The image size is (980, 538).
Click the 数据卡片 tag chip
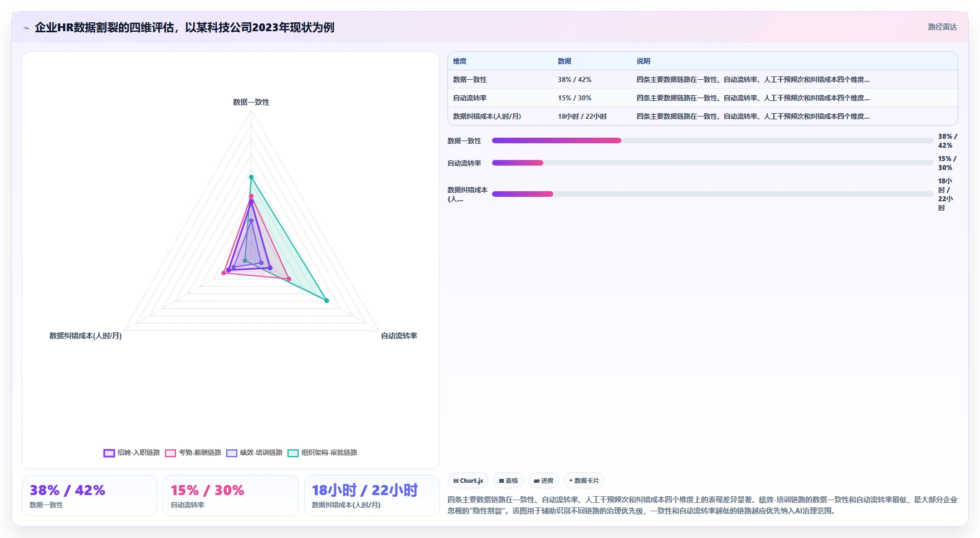(584, 481)
